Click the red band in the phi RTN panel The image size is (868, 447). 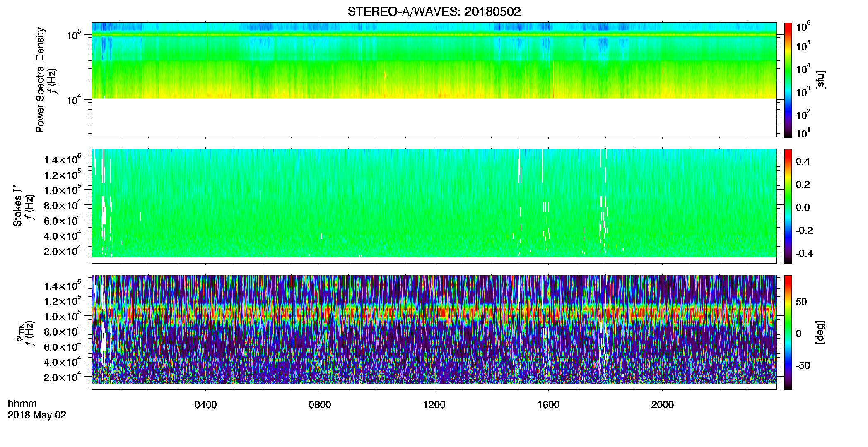tap(434, 314)
